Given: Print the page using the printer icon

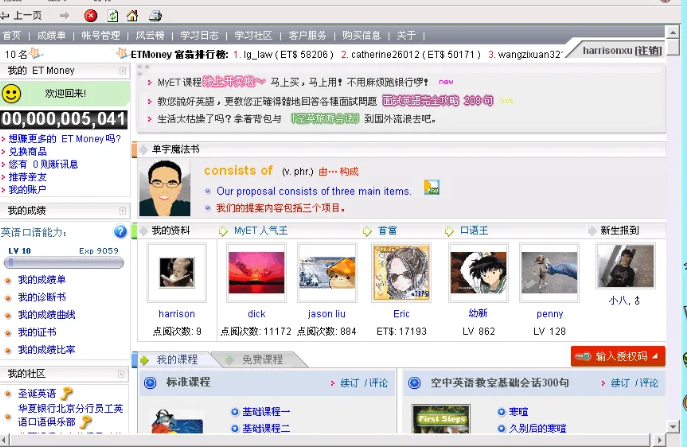Looking at the screenshot, I should tap(155, 16).
